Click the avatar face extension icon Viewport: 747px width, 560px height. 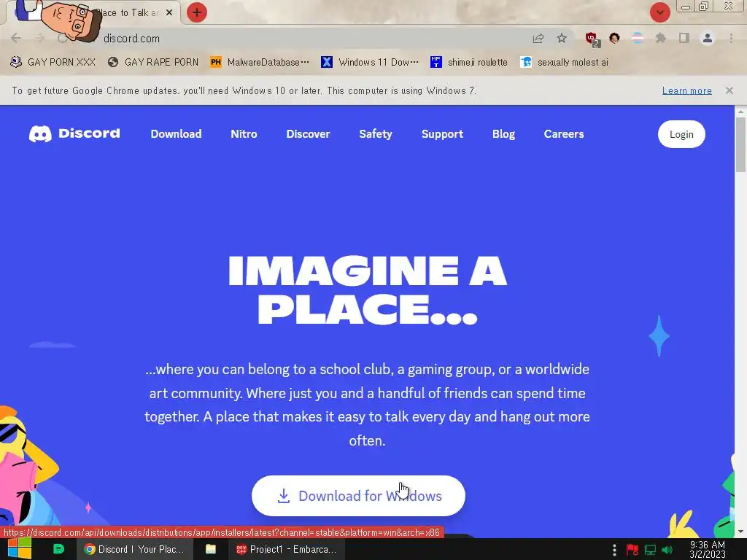pos(614,39)
